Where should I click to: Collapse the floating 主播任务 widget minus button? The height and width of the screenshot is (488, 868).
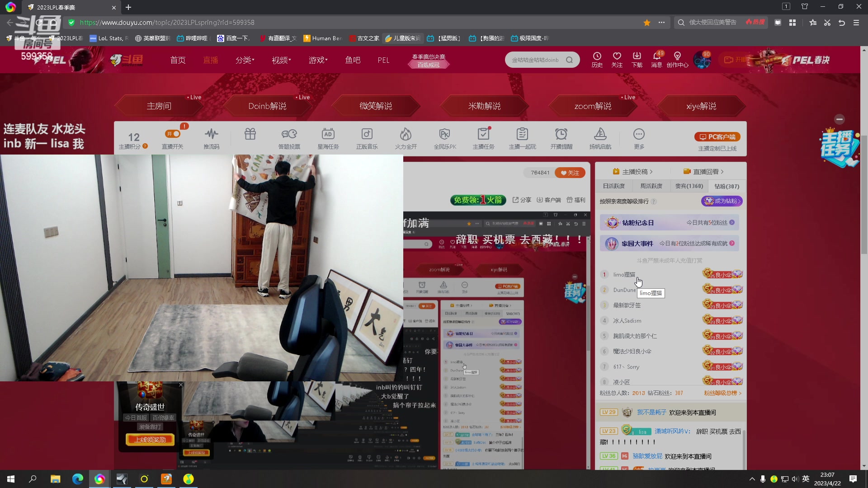click(840, 119)
